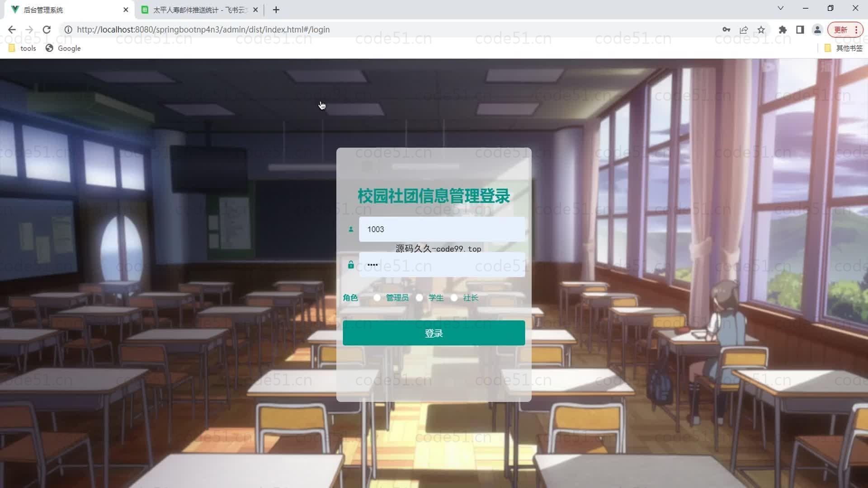The image size is (868, 488).
Task: Click the lock icon beside password
Action: pyautogui.click(x=351, y=264)
